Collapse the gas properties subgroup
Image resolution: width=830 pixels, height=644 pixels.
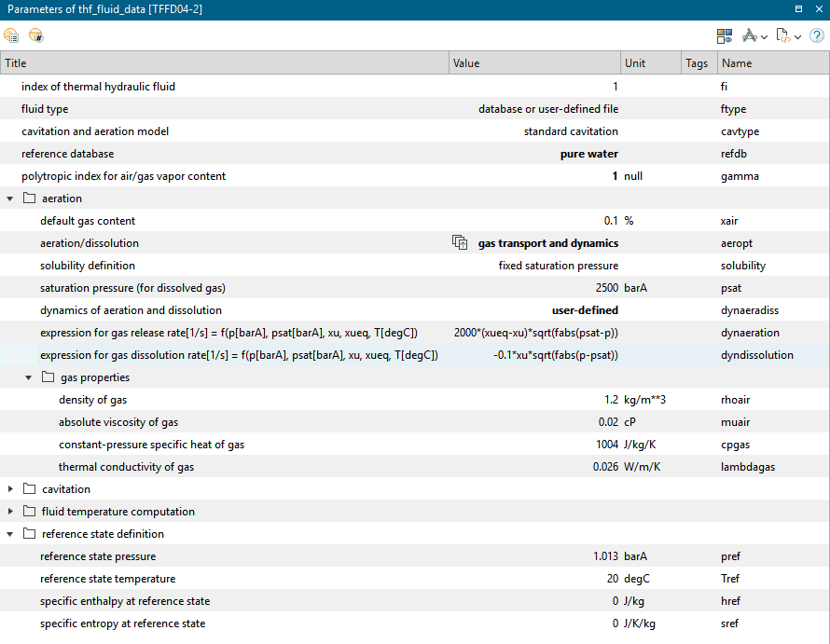tap(29, 377)
